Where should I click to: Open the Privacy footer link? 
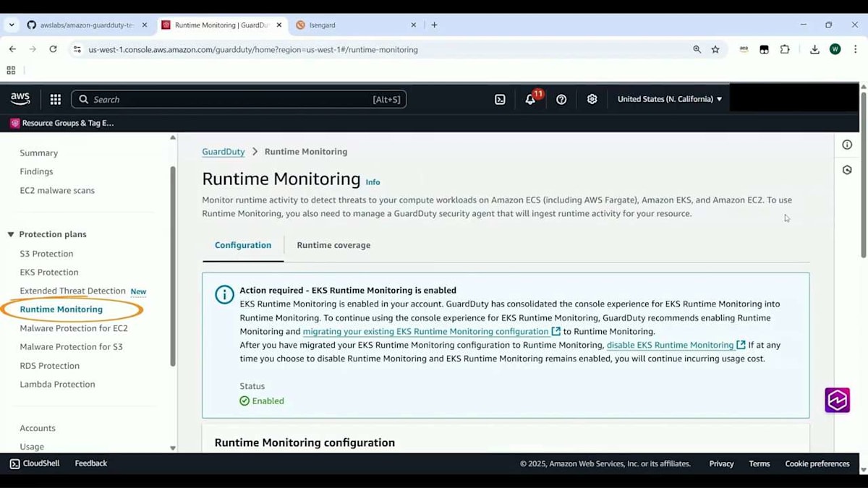(x=721, y=464)
